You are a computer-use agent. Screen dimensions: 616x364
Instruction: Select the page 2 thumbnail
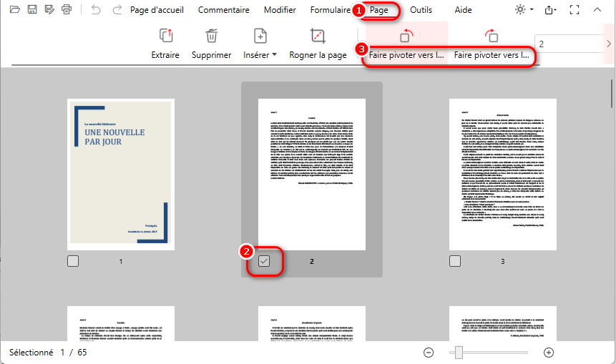[311, 174]
